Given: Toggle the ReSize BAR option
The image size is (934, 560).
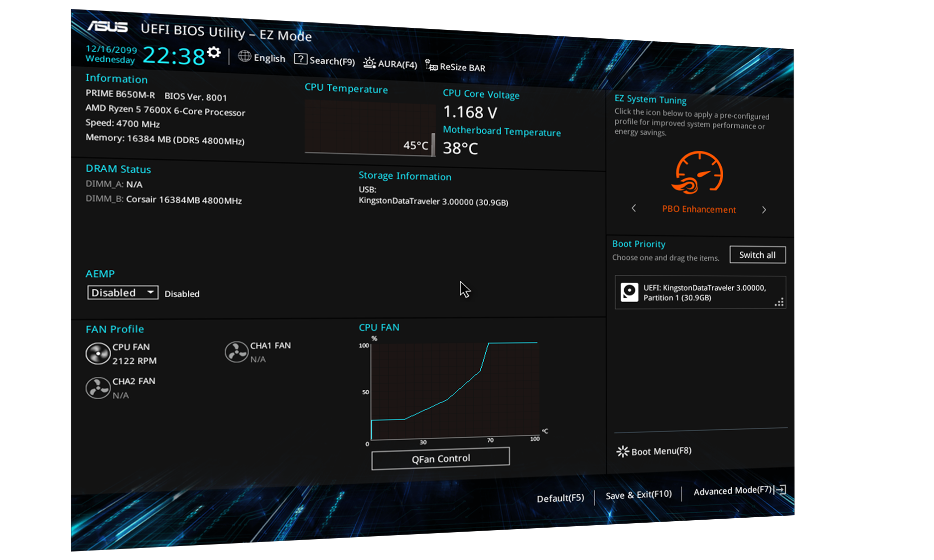Looking at the screenshot, I should tap(455, 67).
